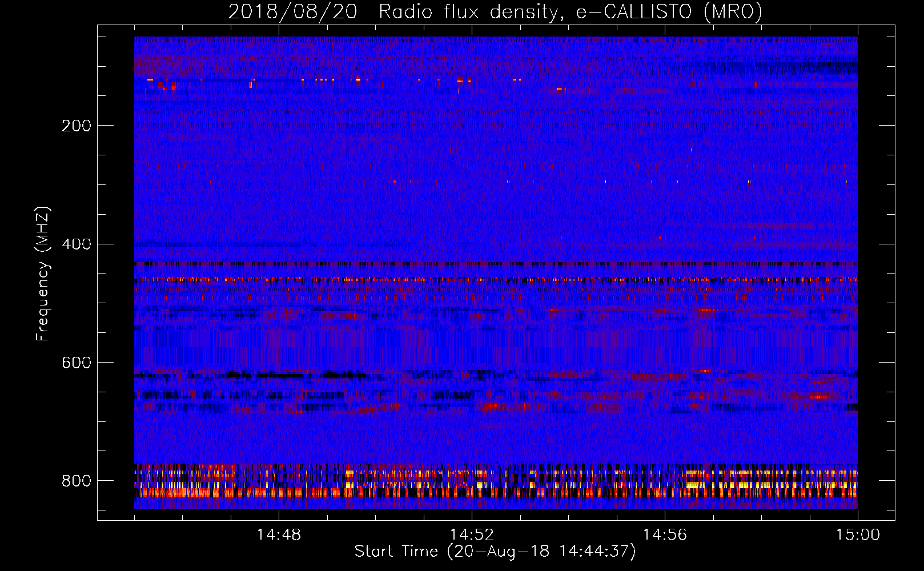Click the plot title 'Radio flux density, e-CALLISTO (MRO)'
This screenshot has height=571, width=924.
tap(570, 12)
